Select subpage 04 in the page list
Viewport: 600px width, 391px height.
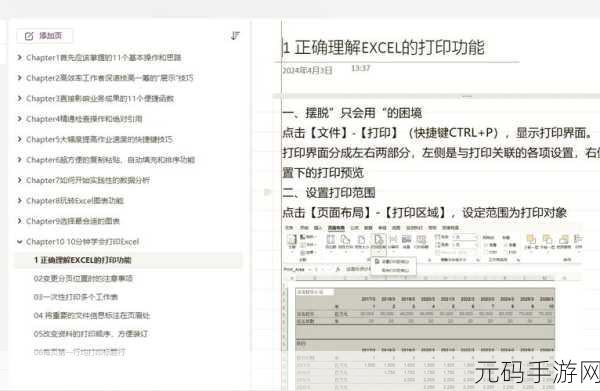point(92,315)
